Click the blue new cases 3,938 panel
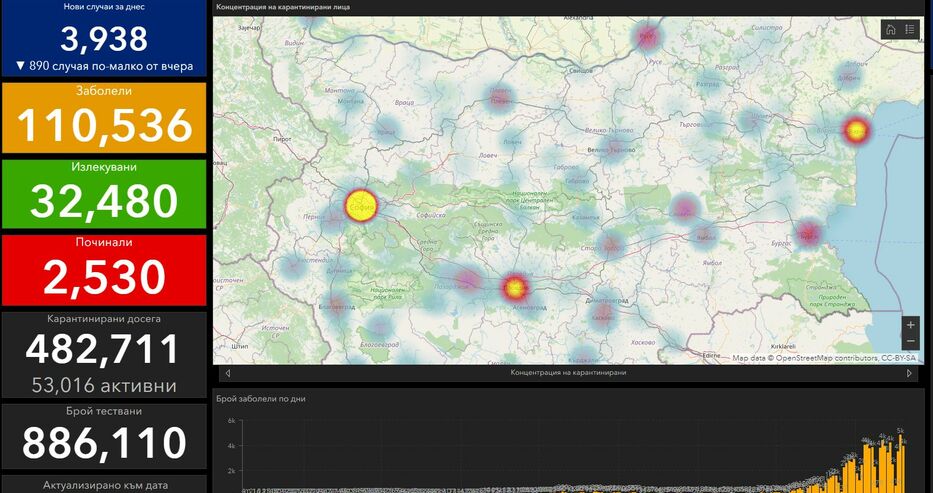 coord(104,40)
